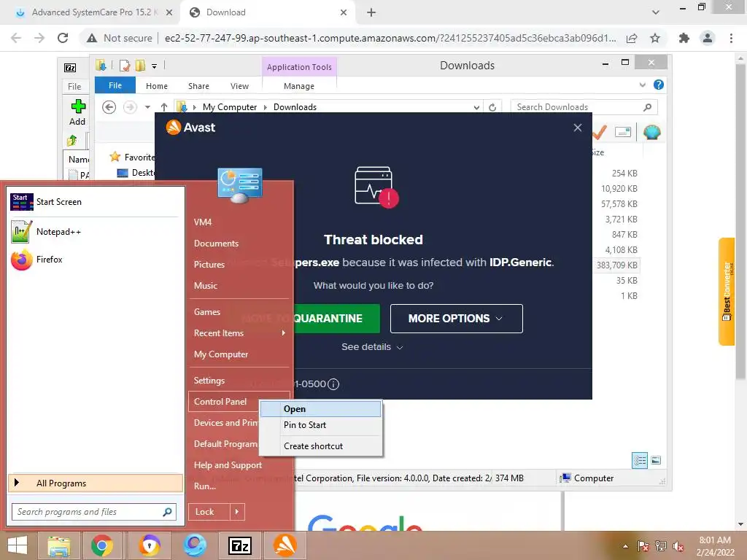The height and width of the screenshot is (560, 747).
Task: Bookmark this page with star icon
Action: [655, 38]
